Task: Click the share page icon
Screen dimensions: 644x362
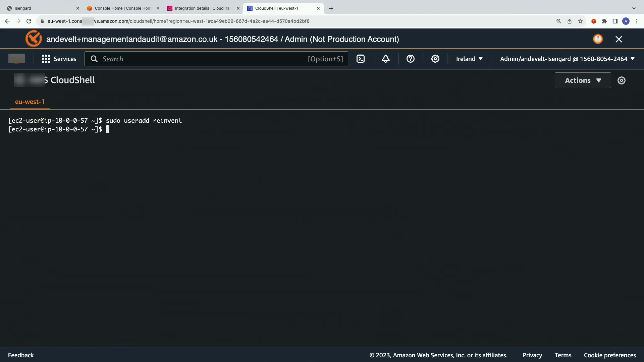Action: click(570, 21)
